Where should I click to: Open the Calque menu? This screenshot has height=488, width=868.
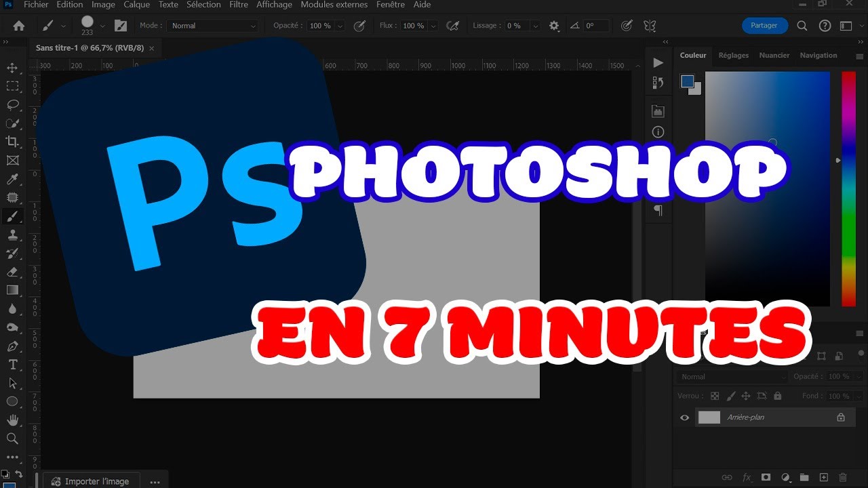pyautogui.click(x=136, y=5)
